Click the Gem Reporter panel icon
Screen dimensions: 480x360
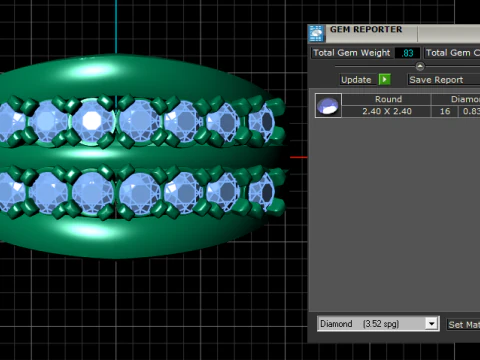[x=316, y=33]
